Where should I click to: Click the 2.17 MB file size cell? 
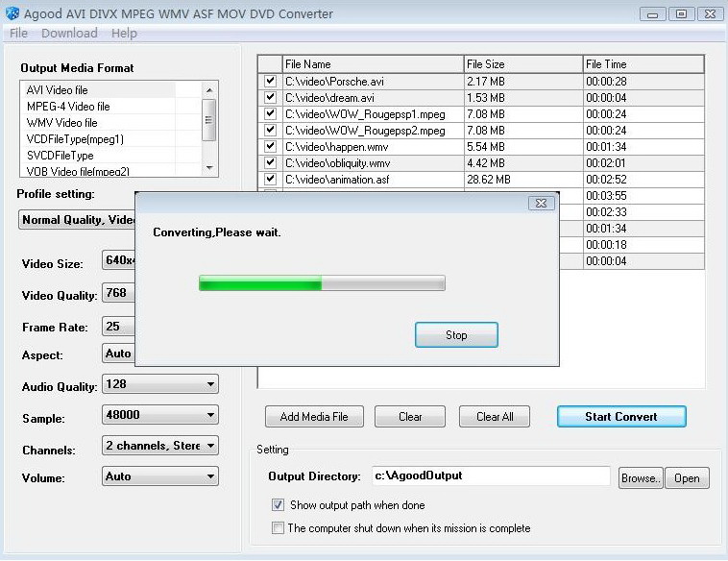523,82
